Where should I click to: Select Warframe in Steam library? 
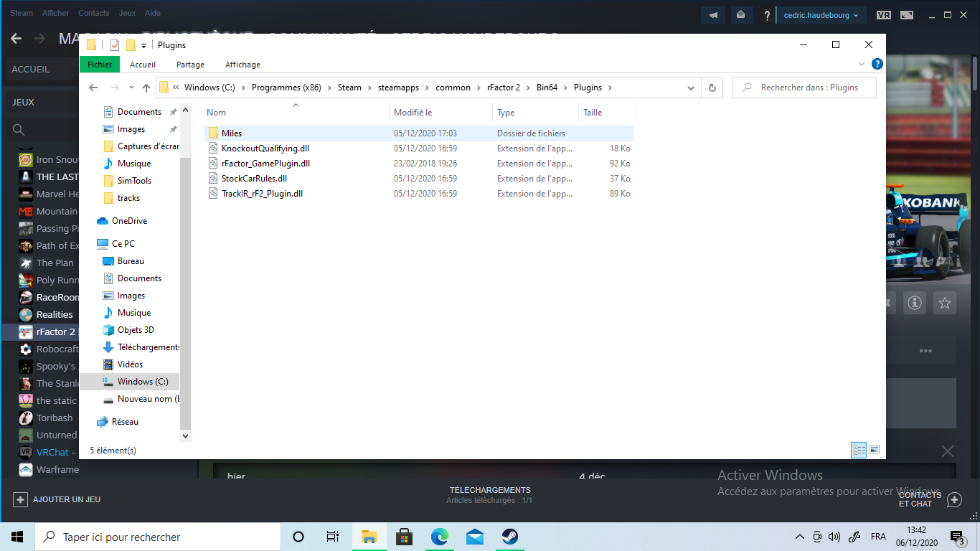coord(57,469)
